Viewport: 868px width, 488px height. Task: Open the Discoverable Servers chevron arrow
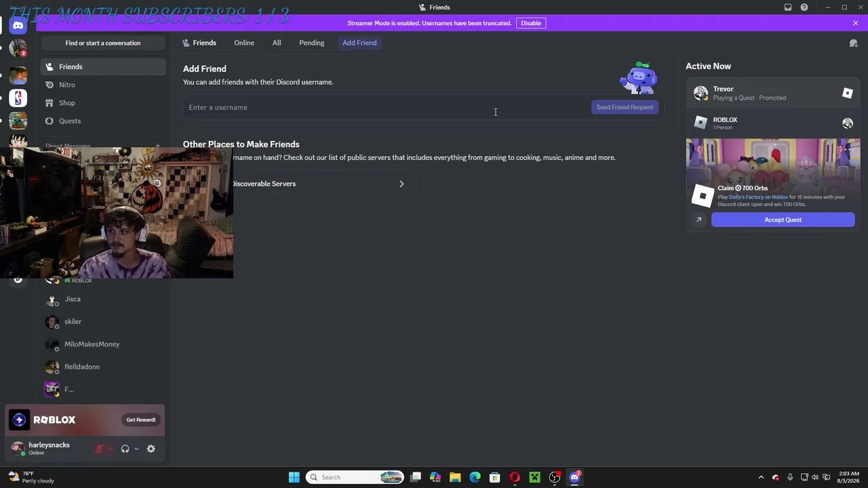[401, 184]
